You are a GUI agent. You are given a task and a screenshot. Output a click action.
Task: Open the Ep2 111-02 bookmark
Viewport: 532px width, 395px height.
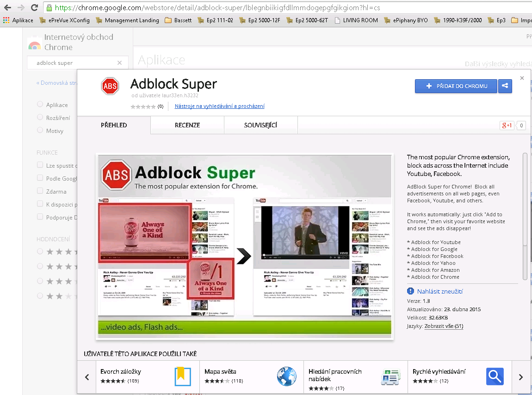[x=215, y=20]
